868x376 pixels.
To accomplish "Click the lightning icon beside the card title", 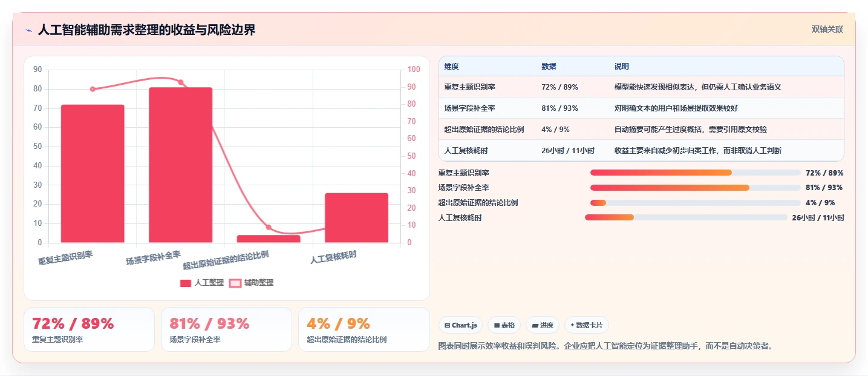I will (28, 30).
